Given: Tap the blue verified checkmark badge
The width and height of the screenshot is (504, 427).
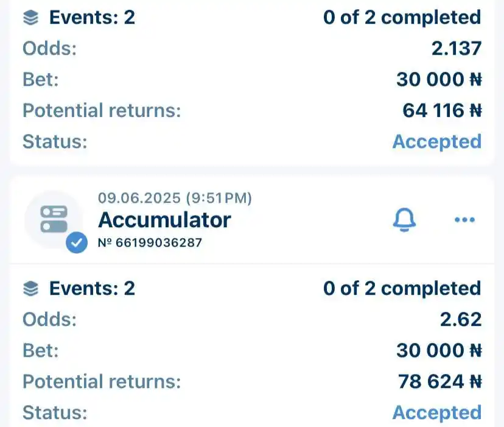Looking at the screenshot, I should [77, 242].
